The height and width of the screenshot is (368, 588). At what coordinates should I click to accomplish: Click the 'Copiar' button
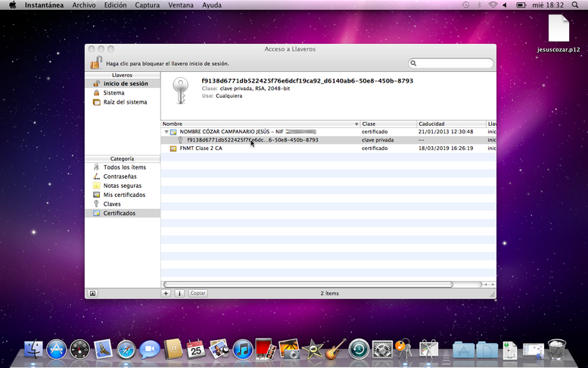coord(198,293)
